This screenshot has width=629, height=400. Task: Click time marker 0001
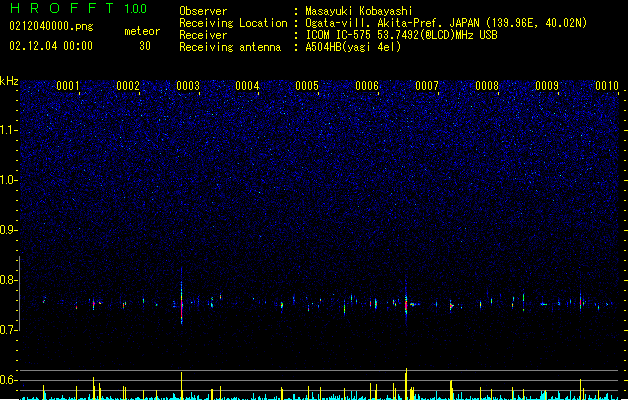(x=68, y=86)
